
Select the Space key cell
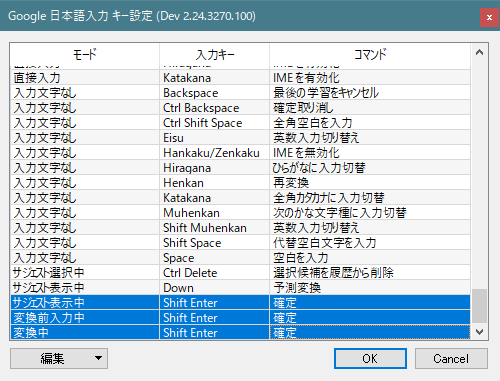click(214, 258)
